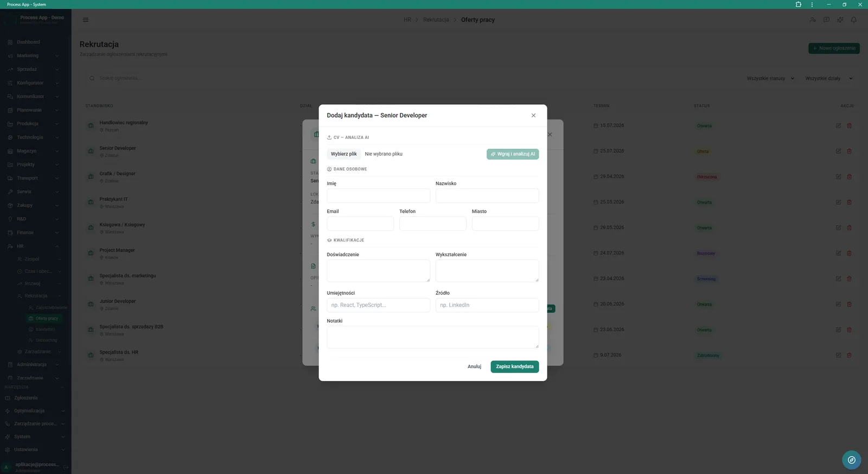The image size is (868, 474).
Task: Expand Planowanie sidebar section
Action: (33, 110)
